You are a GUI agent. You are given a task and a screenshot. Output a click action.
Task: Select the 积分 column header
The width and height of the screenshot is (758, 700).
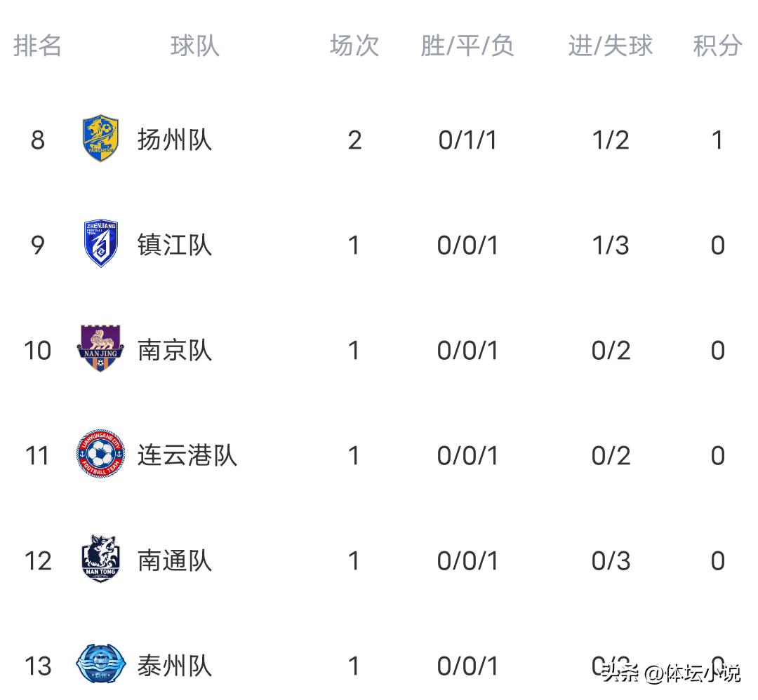717,46
